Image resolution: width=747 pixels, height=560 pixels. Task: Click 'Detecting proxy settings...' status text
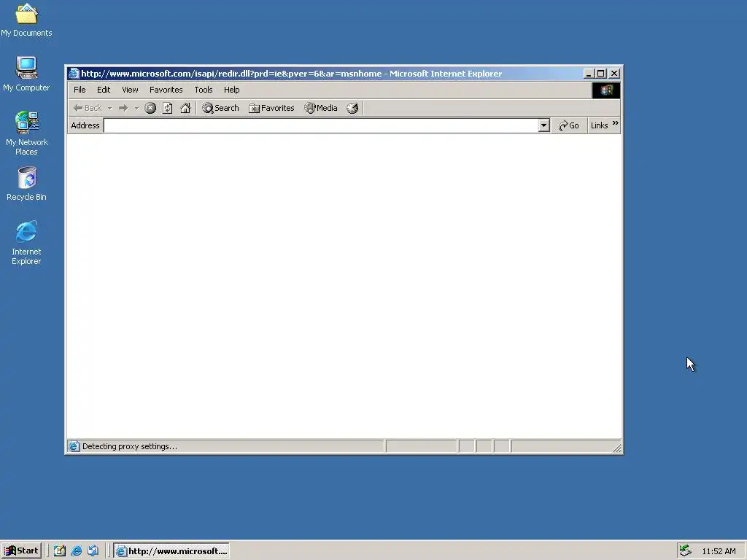click(x=130, y=446)
